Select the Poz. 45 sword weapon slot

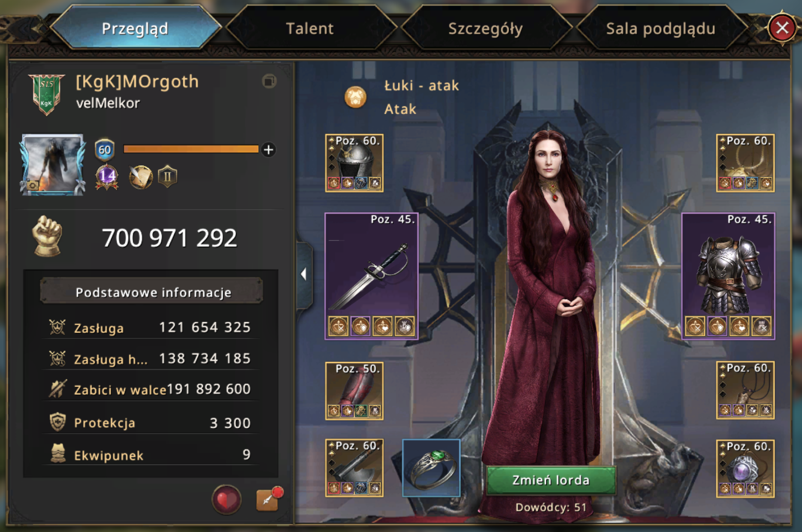tap(372, 276)
